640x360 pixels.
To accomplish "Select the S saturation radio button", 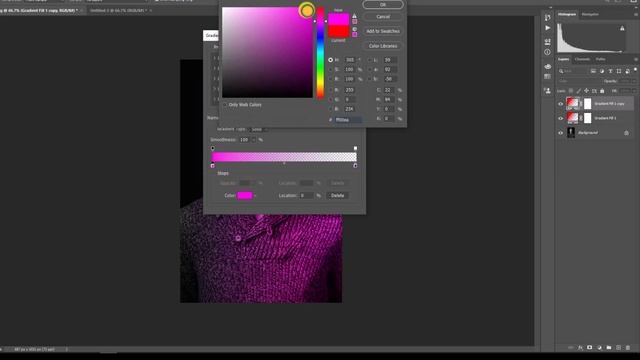I will point(331,70).
